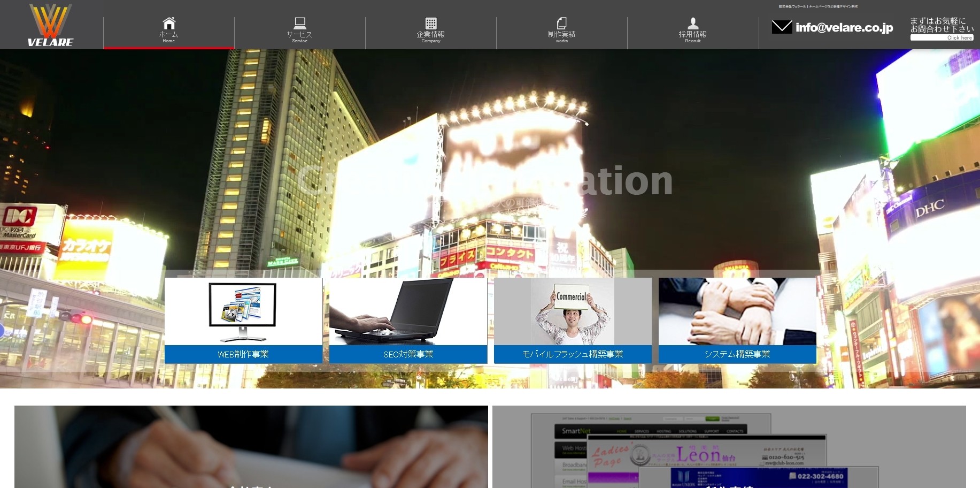Select the システム構築事業 label
This screenshot has height=488, width=980.
coord(737,354)
